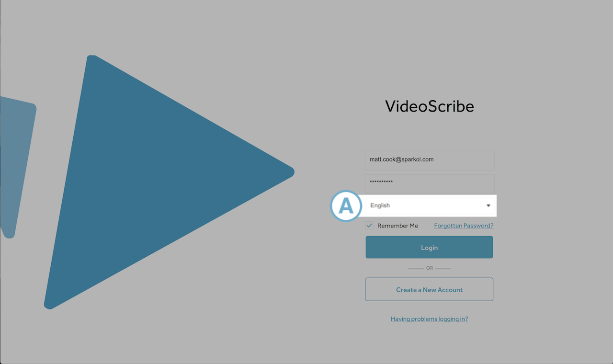This screenshot has width=613, height=364.
Task: Open the Forgotten Password link
Action: 464,226
